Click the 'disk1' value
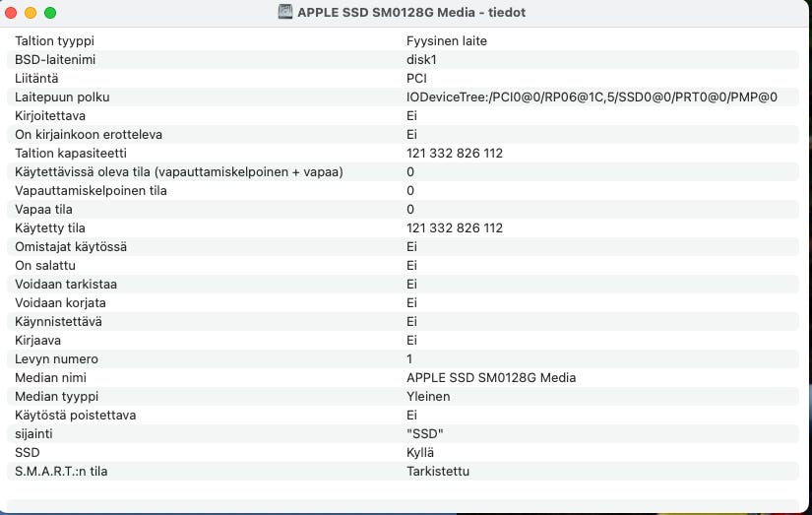This screenshot has width=812, height=515. tap(421, 60)
